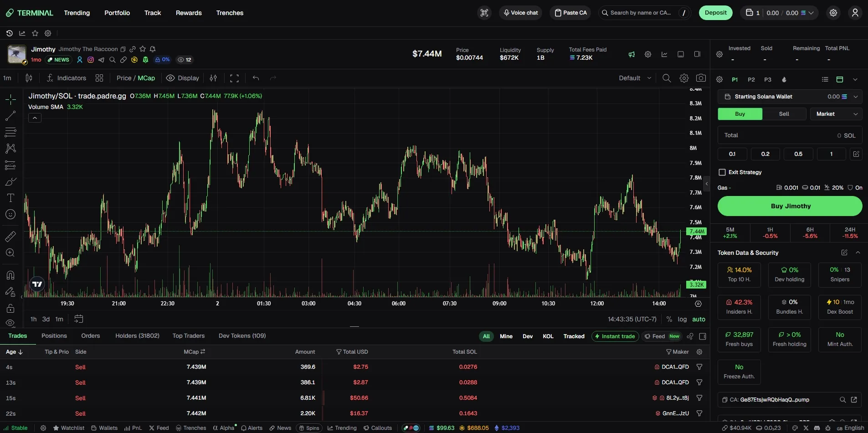Filter trades by KOL
The width and height of the screenshot is (868, 433).
pyautogui.click(x=548, y=336)
